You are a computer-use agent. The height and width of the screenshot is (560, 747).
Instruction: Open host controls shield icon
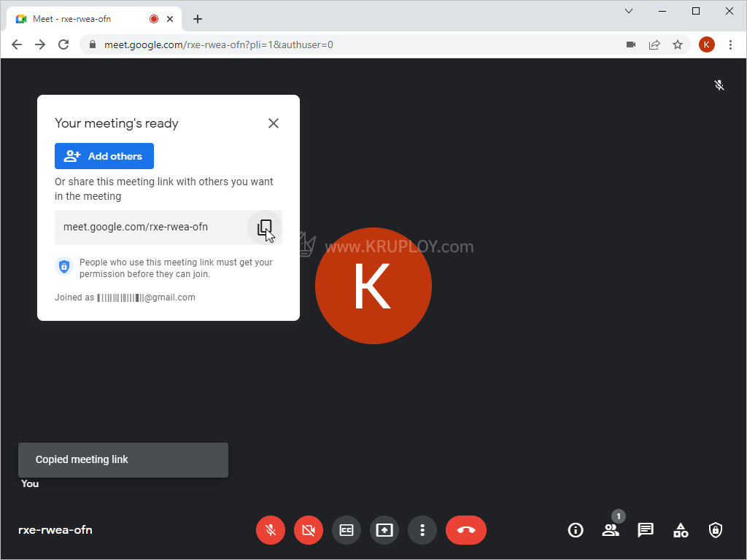(716, 530)
